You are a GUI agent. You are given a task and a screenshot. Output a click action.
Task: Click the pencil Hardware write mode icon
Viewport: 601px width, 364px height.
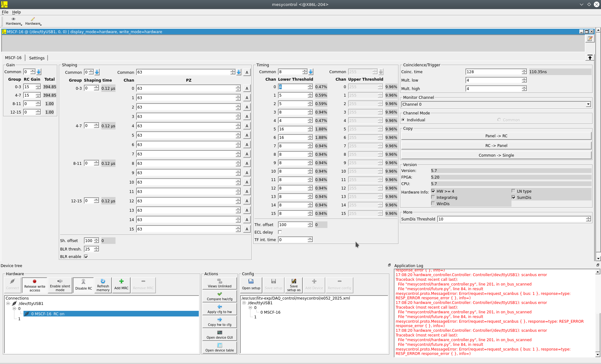(x=33, y=19)
